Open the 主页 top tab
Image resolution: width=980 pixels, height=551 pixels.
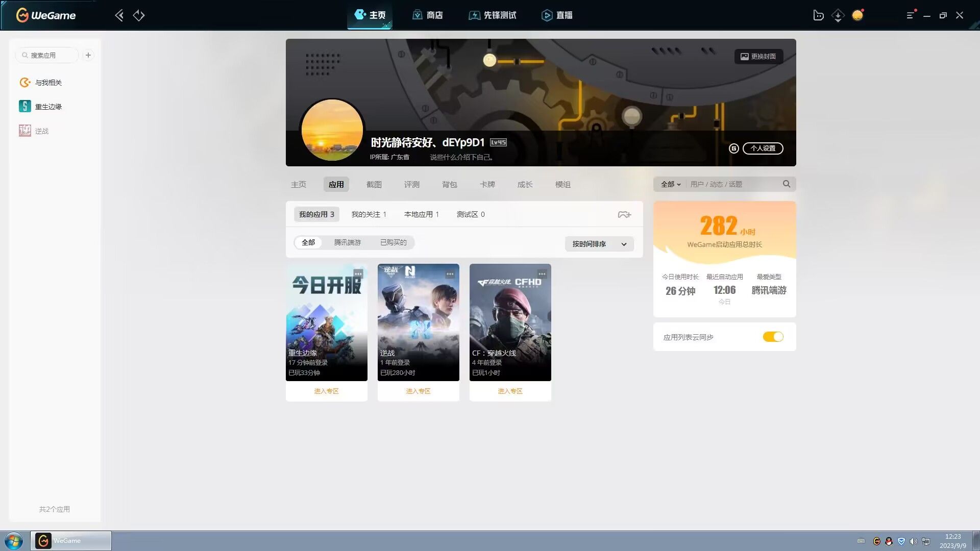[x=370, y=15]
